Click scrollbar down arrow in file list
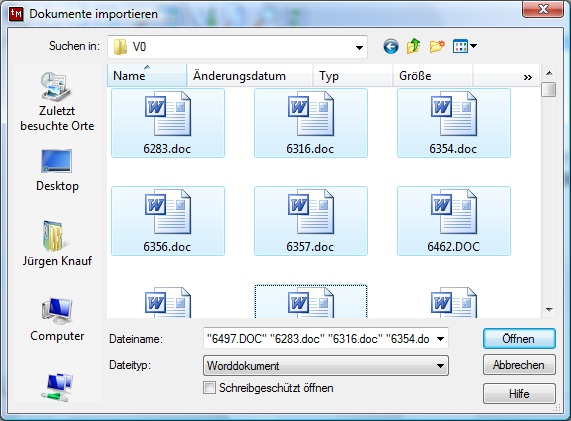Screen dimensions: 571x421 (549, 310)
